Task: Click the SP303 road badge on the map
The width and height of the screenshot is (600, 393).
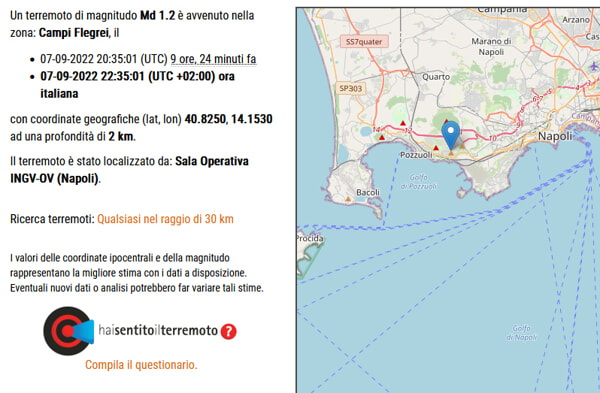Action: click(x=351, y=88)
